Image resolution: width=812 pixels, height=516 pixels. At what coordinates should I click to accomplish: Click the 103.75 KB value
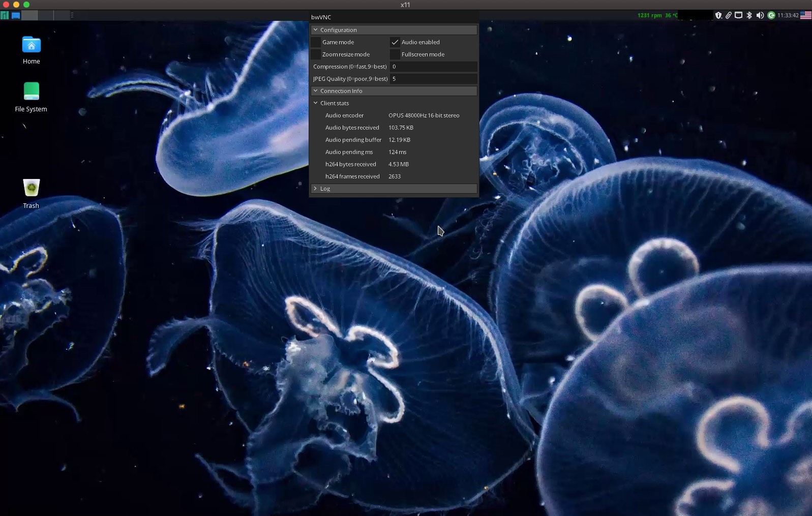[401, 128]
